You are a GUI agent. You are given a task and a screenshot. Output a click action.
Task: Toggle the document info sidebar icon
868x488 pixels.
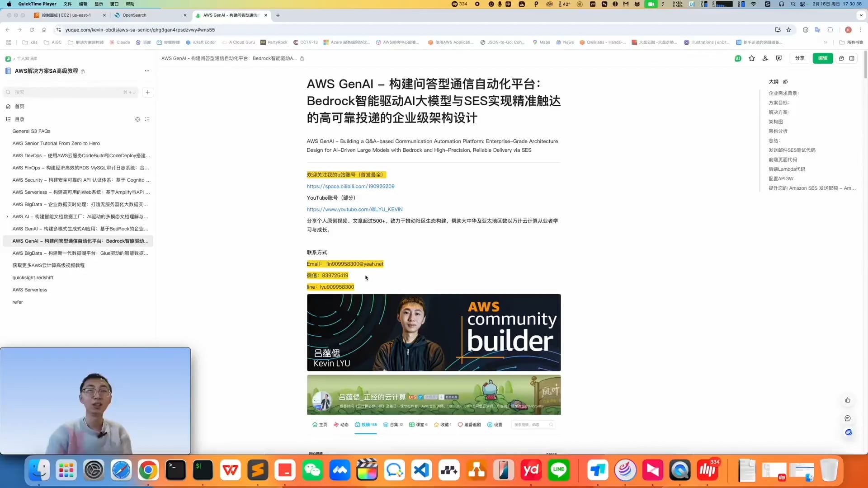coord(852,58)
